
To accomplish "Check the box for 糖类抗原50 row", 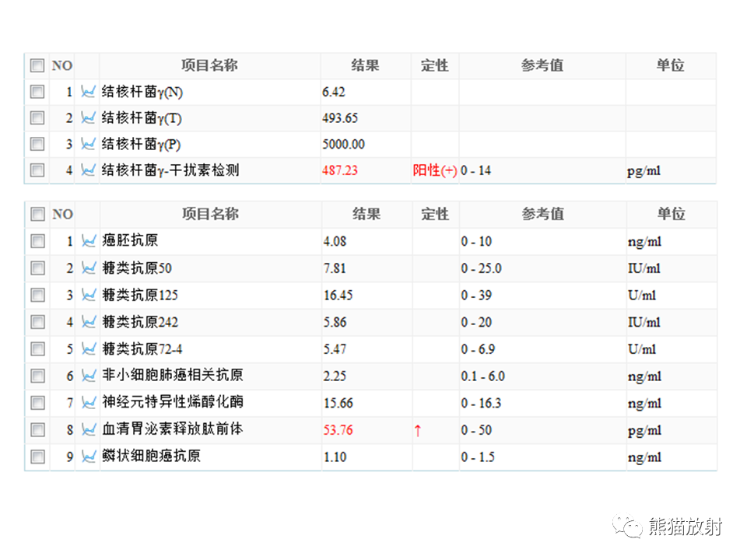I will coord(37,268).
